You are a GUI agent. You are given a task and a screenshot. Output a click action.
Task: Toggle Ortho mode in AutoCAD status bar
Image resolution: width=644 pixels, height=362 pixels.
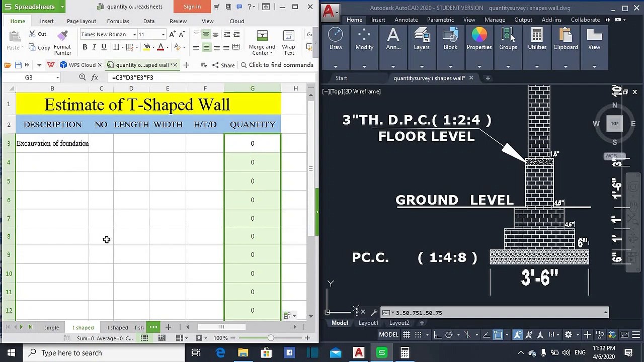tap(437, 335)
